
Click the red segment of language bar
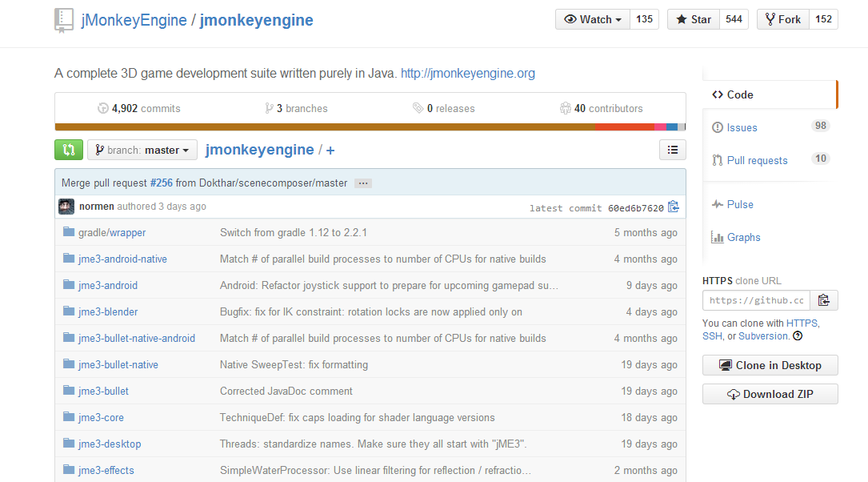(625, 127)
